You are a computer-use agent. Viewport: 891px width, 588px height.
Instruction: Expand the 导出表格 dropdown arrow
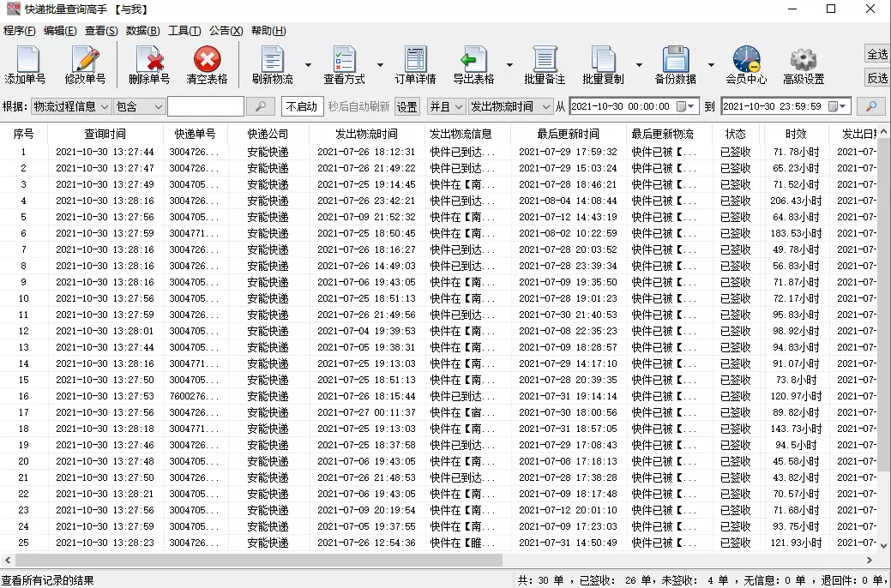point(509,65)
